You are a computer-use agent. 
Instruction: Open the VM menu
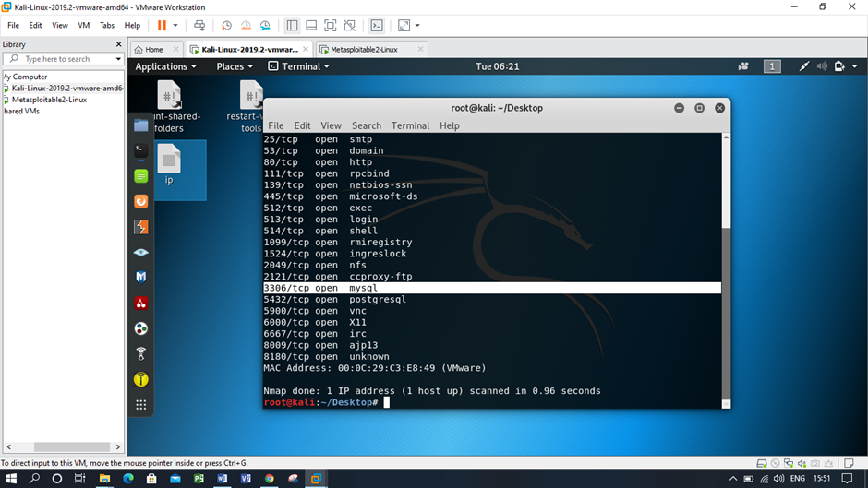coord(84,26)
